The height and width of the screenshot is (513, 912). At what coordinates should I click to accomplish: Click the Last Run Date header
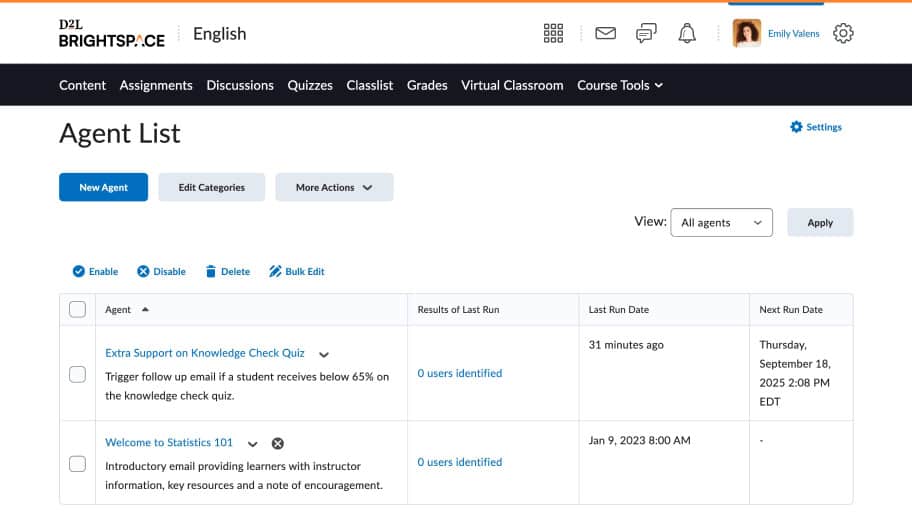click(619, 310)
